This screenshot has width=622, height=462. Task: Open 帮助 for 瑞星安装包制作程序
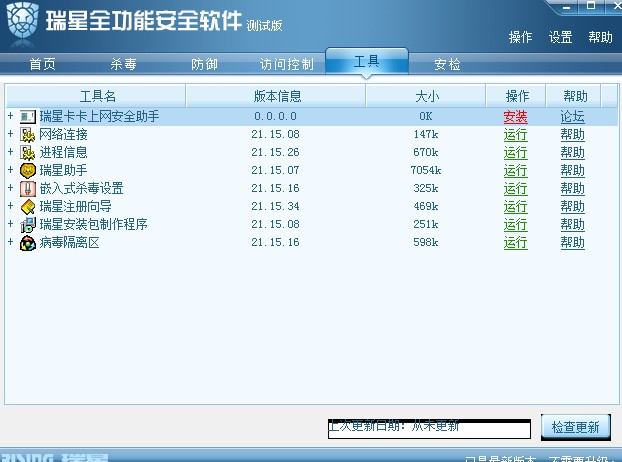pyautogui.click(x=572, y=224)
